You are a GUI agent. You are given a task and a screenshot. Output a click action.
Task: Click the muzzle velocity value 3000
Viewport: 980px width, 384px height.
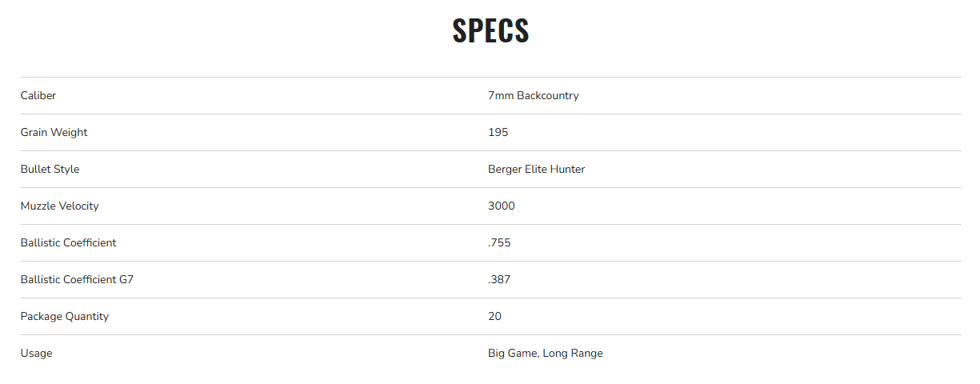click(x=502, y=206)
